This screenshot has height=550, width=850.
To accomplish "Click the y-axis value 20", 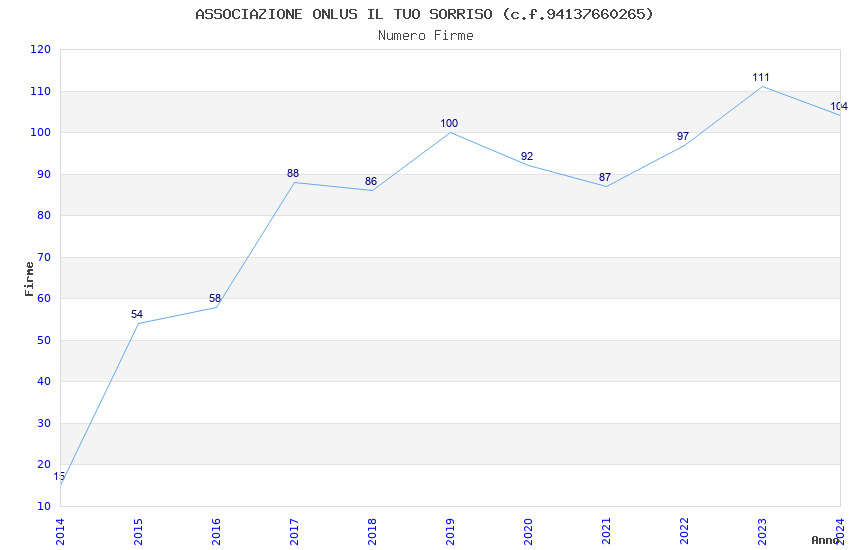I will point(44,464).
